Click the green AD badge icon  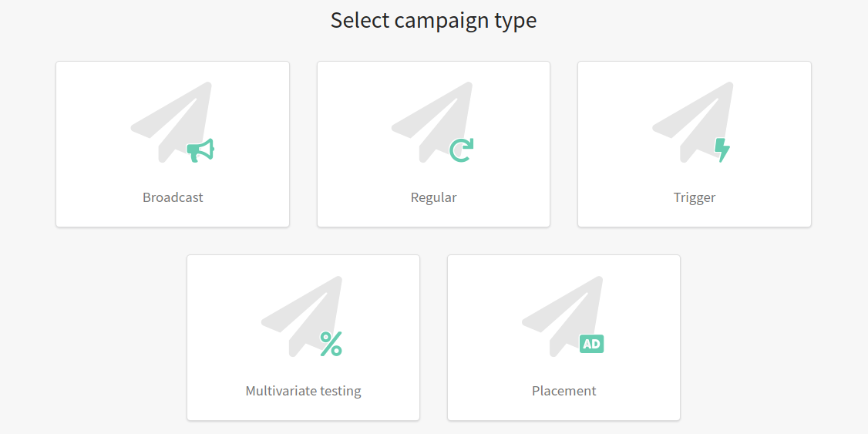tap(591, 344)
